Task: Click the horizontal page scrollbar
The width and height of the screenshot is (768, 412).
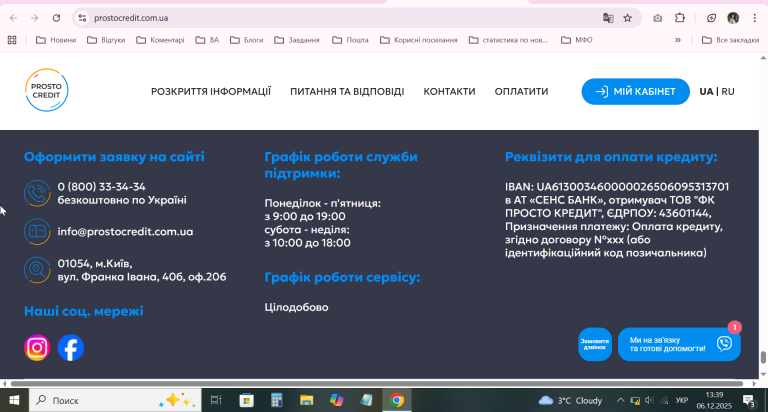Action: [x=377, y=384]
